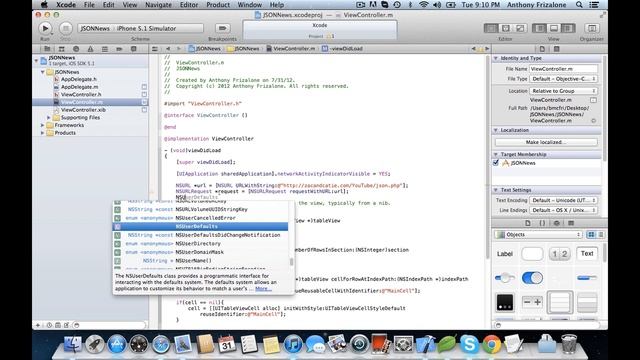640x360 pixels.
Task: Show the Symbol navigator
Action: [61, 49]
